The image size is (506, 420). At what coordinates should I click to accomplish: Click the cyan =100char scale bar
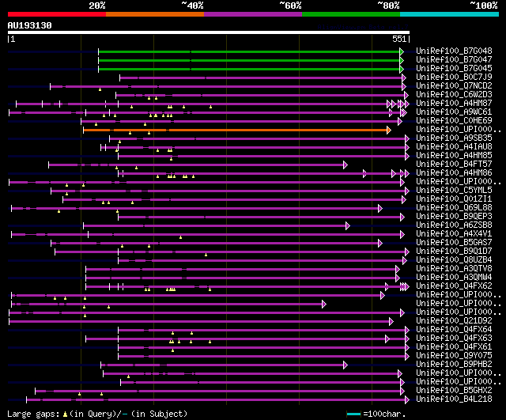click(x=353, y=414)
